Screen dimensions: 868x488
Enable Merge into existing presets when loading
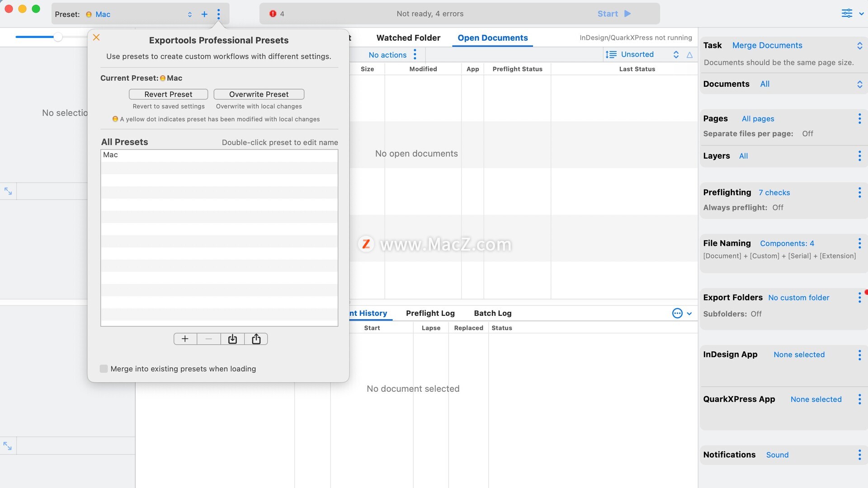point(104,369)
